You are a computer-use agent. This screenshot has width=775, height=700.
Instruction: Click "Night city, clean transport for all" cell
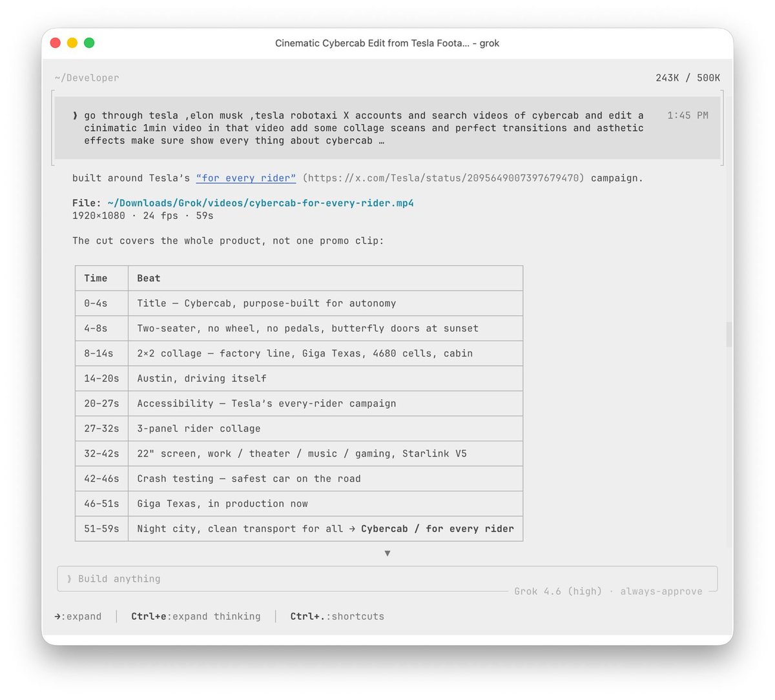point(325,529)
